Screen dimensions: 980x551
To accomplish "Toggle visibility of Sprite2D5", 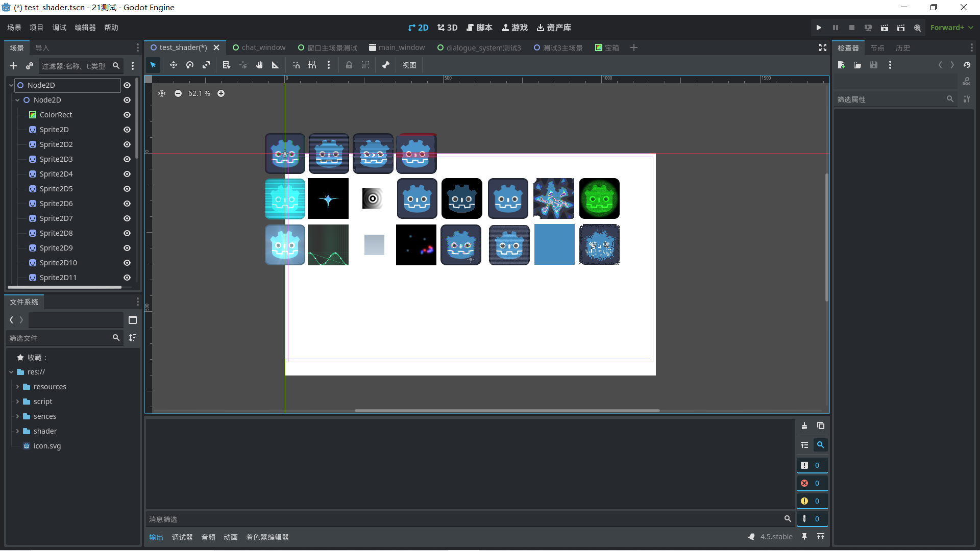I will point(127,189).
